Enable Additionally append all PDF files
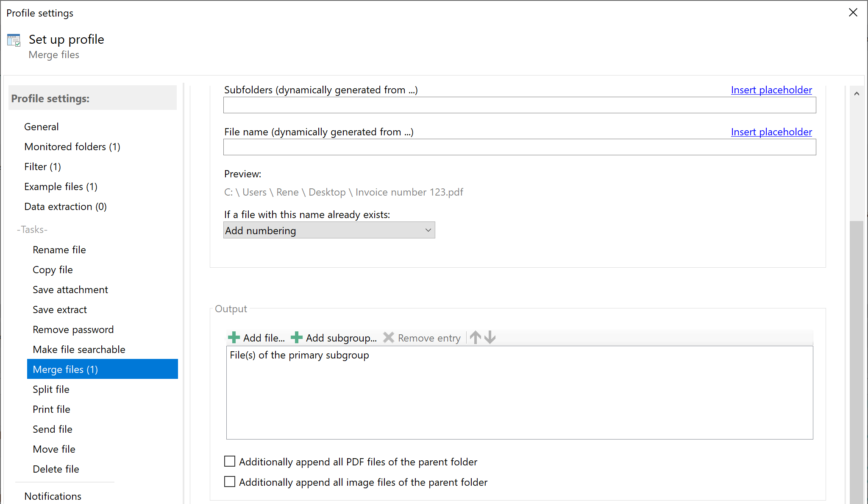The image size is (868, 504). (x=230, y=462)
